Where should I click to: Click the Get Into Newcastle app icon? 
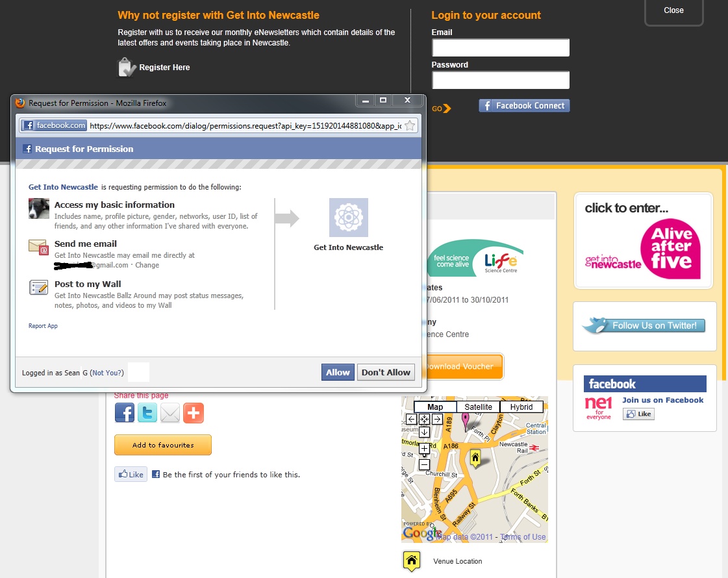point(349,218)
